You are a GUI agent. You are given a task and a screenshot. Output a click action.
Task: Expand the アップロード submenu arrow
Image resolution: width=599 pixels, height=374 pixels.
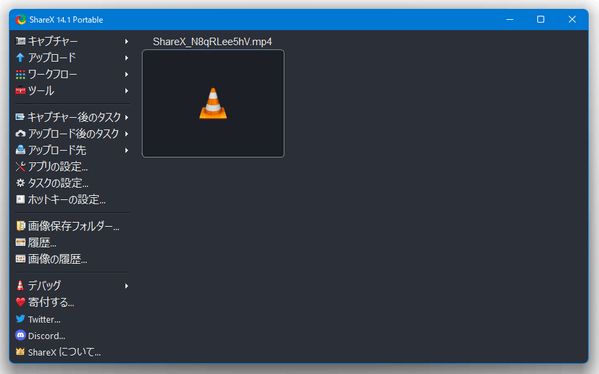coord(126,58)
